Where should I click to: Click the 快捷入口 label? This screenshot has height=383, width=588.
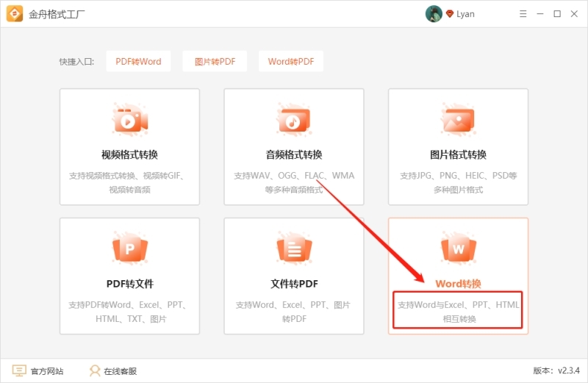point(76,62)
